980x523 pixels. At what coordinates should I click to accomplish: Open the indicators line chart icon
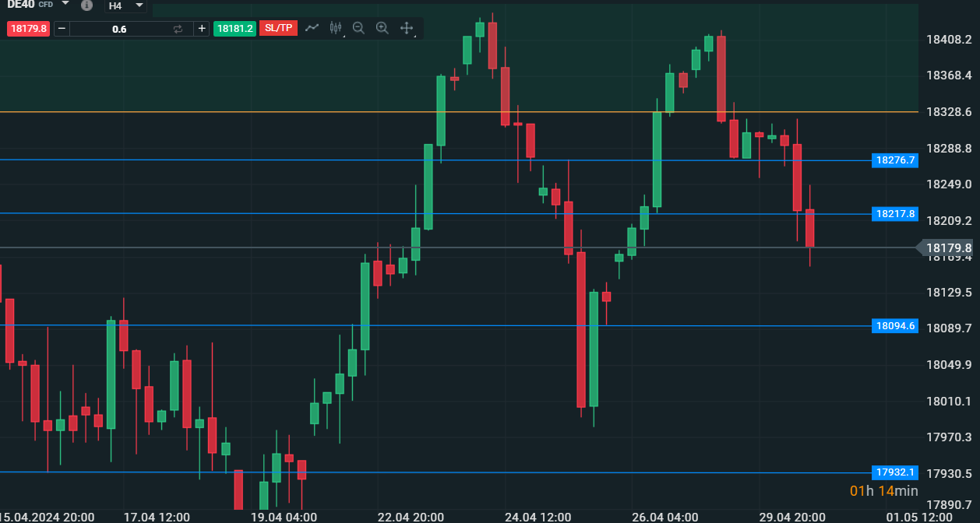click(x=312, y=28)
